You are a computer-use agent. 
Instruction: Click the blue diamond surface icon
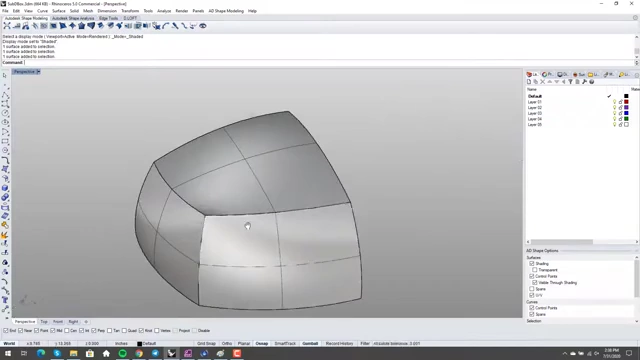tap(72, 26)
